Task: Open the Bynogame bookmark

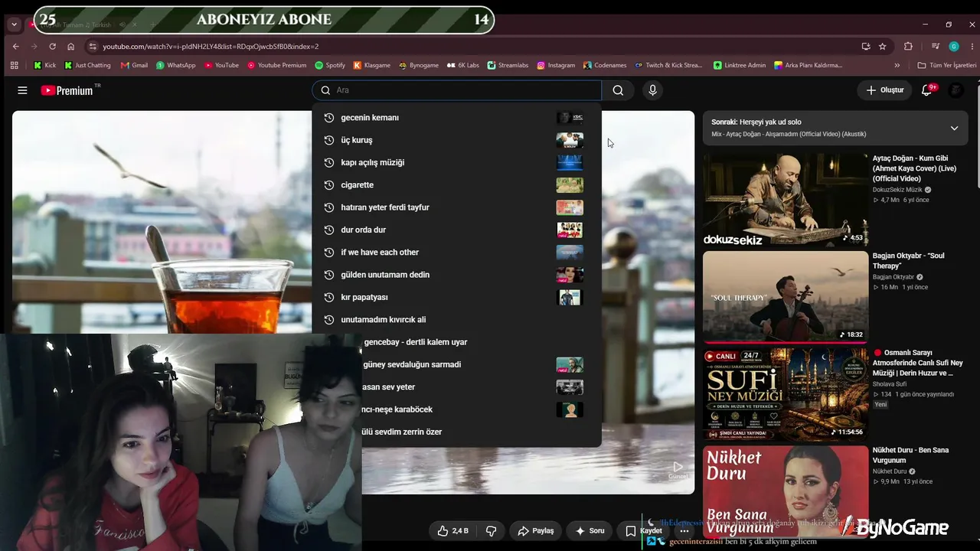Action: tap(419, 65)
